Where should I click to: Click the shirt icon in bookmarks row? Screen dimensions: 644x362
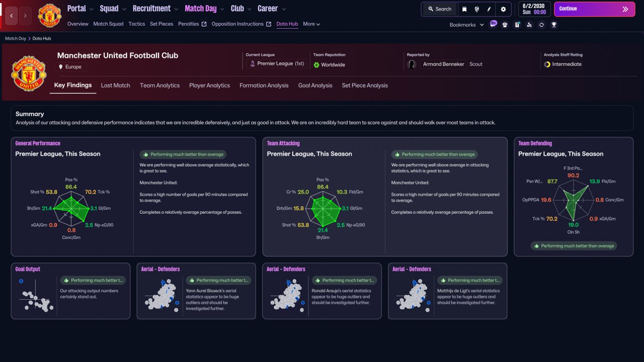coord(505,25)
